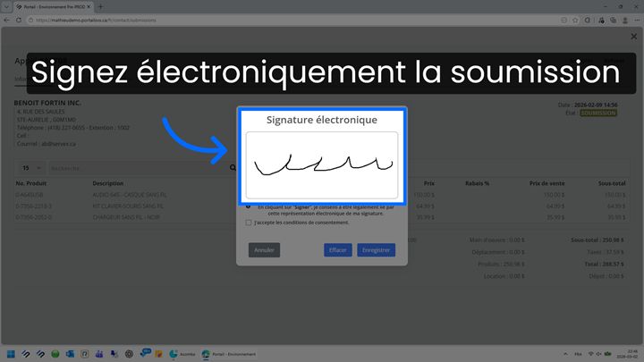This screenshot has width=644, height=362.
Task: Open the chat app with 99+ badge
Action: (145, 353)
